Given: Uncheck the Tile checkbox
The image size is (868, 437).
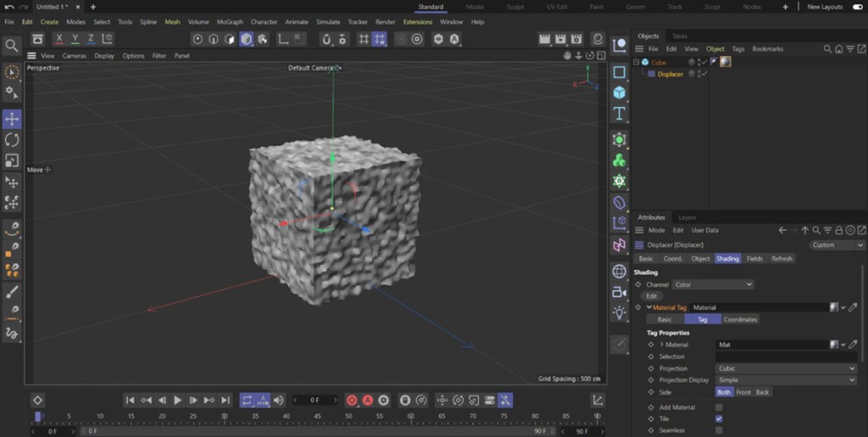Looking at the screenshot, I should coord(719,418).
